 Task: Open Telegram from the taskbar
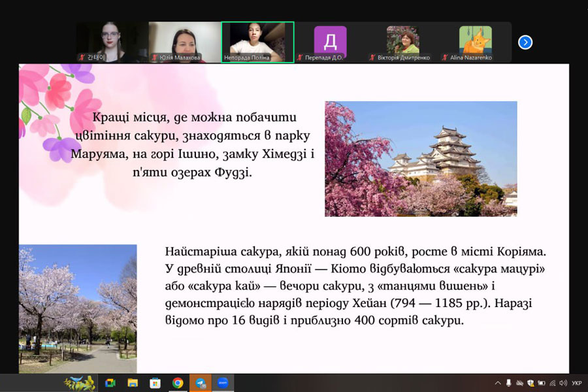tap(200, 383)
